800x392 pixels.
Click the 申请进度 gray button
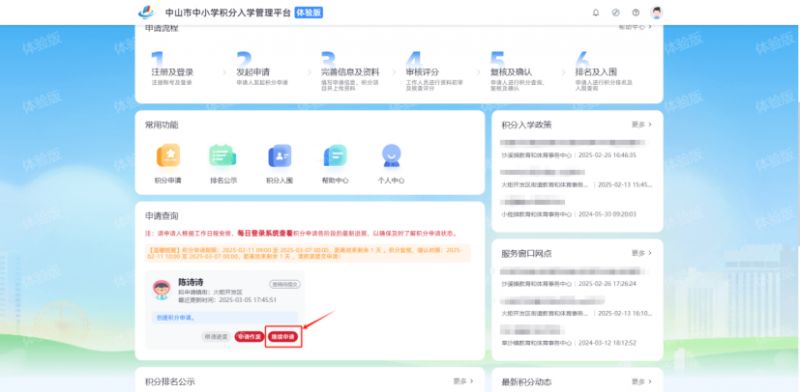(x=216, y=337)
